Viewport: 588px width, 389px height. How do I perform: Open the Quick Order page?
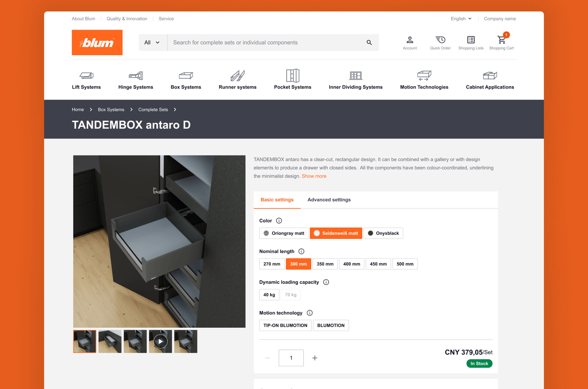point(440,42)
